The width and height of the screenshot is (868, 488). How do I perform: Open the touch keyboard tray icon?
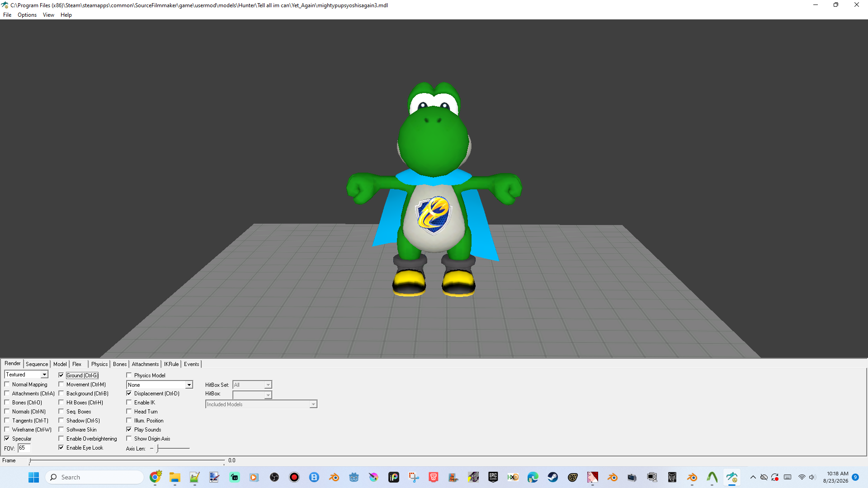pos(788,477)
